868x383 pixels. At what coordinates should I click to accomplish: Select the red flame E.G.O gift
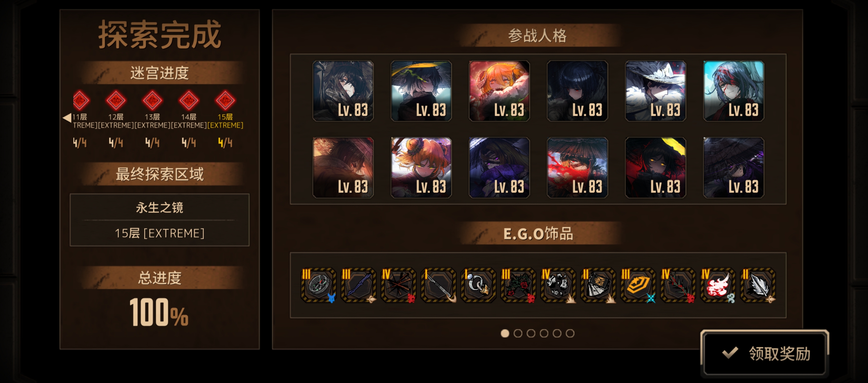718,285
